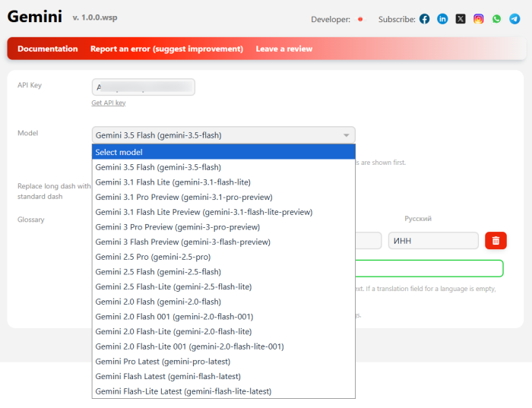Open the Instagram subscribe icon
The height and width of the screenshot is (408, 532).
tap(478, 19)
